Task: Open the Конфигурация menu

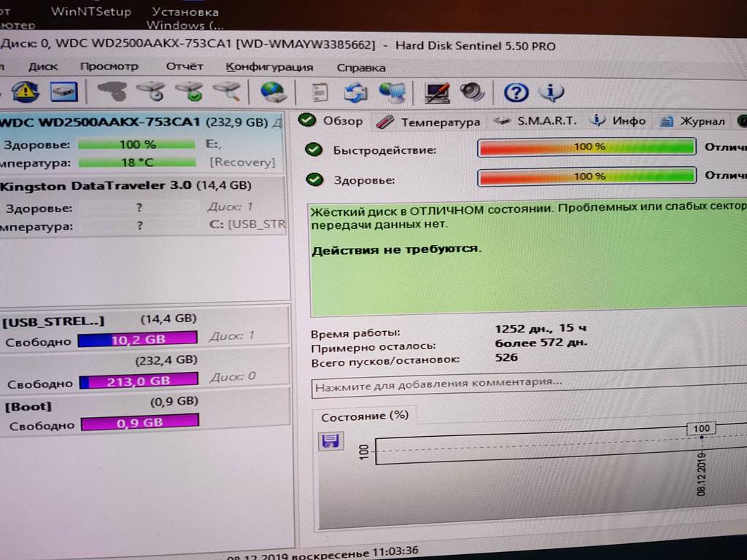Action: 269,67
